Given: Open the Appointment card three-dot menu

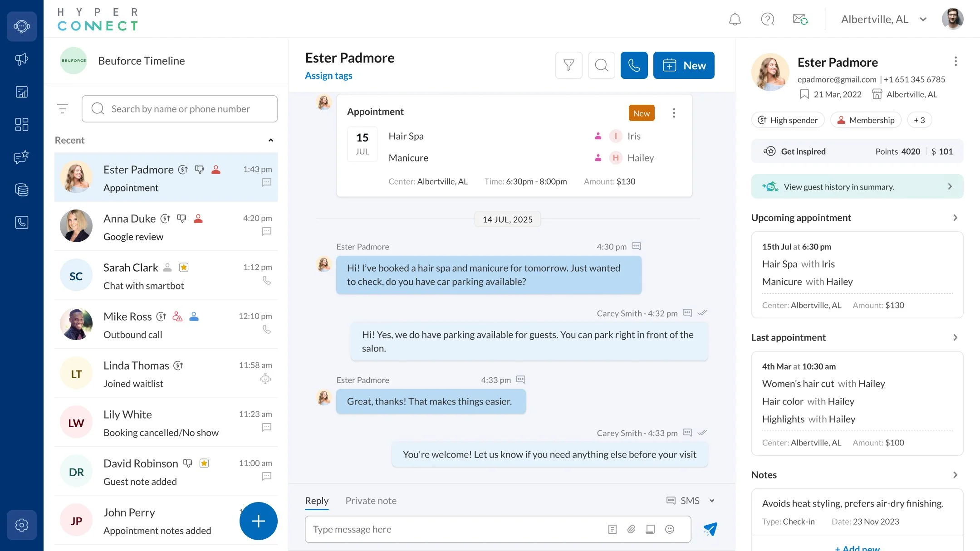Looking at the screenshot, I should click(674, 113).
